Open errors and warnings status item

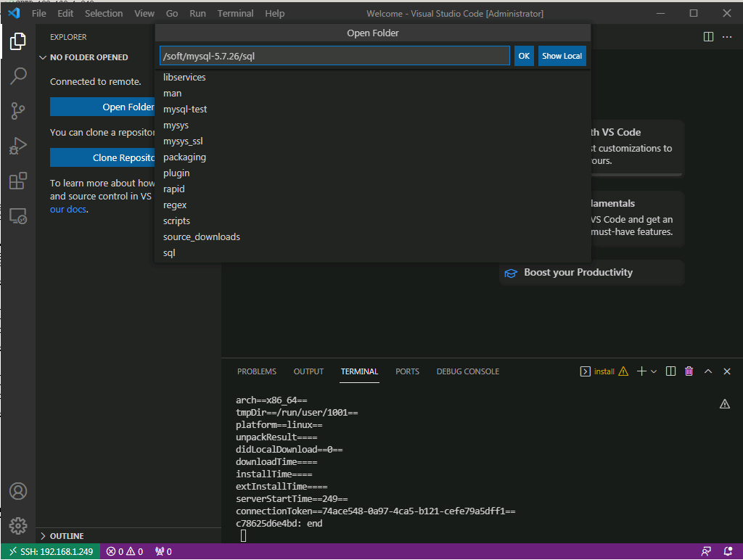pyautogui.click(x=125, y=551)
